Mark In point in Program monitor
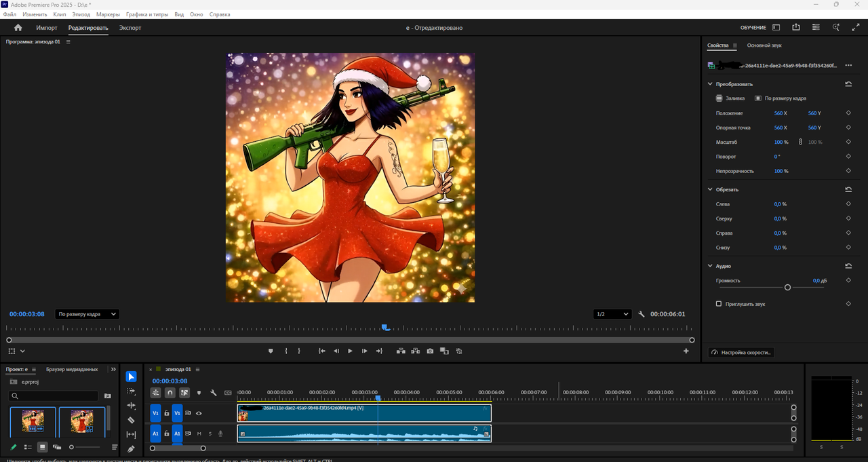868x462 pixels. point(286,351)
